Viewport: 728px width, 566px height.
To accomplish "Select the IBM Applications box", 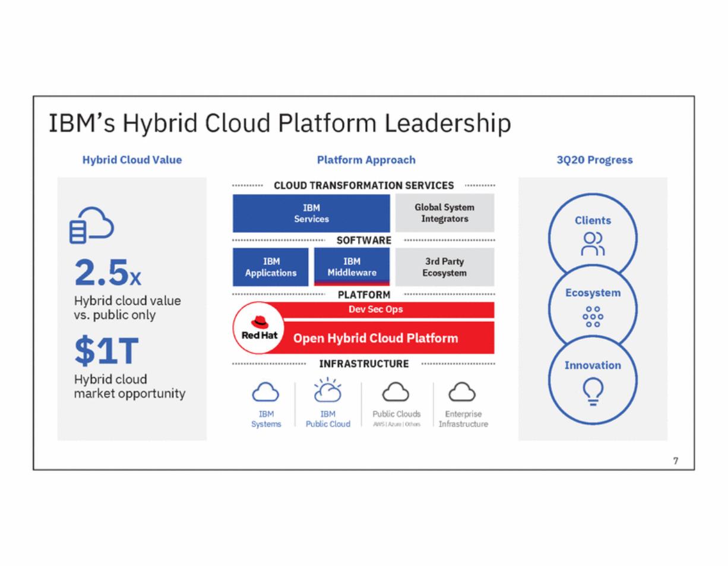I will coord(270,267).
